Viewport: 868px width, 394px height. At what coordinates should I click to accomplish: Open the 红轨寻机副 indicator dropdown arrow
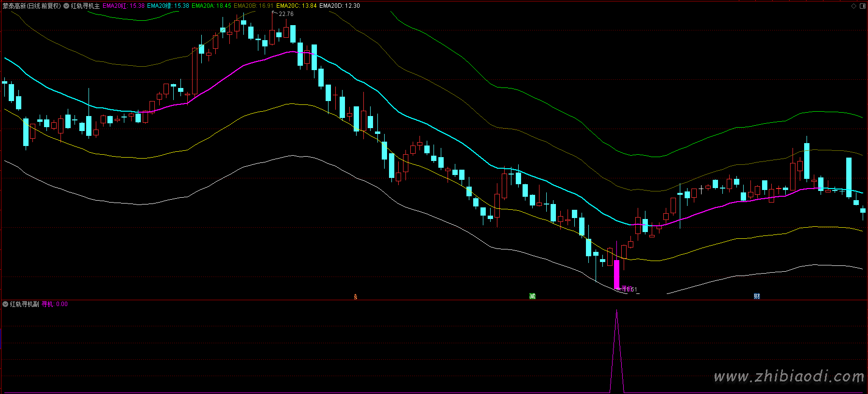coord(5,304)
